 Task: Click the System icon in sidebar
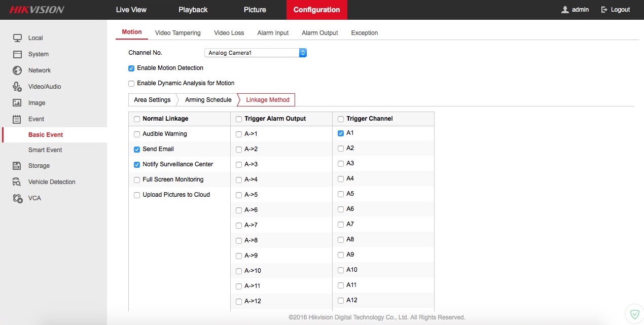pos(17,54)
